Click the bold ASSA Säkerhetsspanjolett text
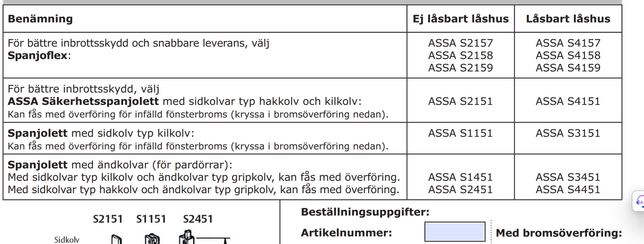 tap(83, 101)
